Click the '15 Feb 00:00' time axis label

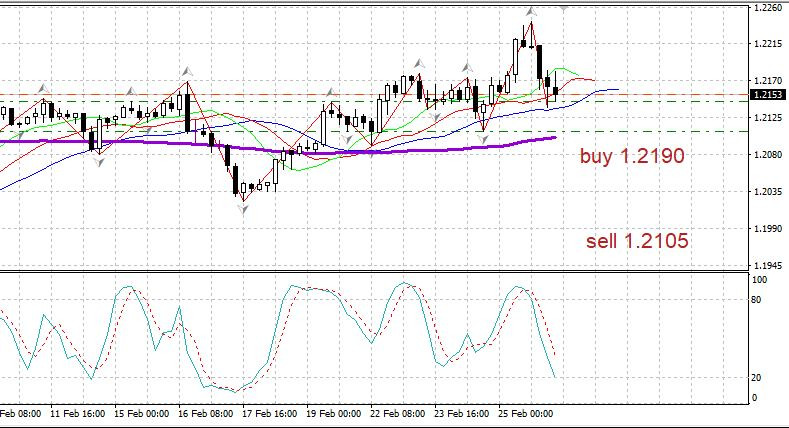141,413
